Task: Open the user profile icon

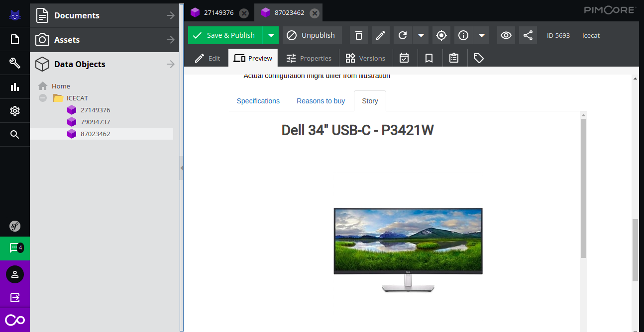Action: 15,274
